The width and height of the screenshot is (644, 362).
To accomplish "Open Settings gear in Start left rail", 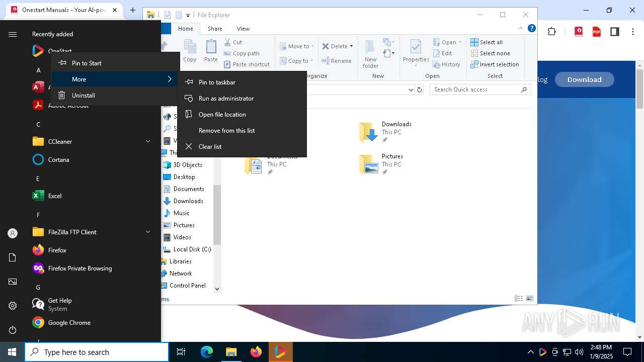I will tap(13, 306).
